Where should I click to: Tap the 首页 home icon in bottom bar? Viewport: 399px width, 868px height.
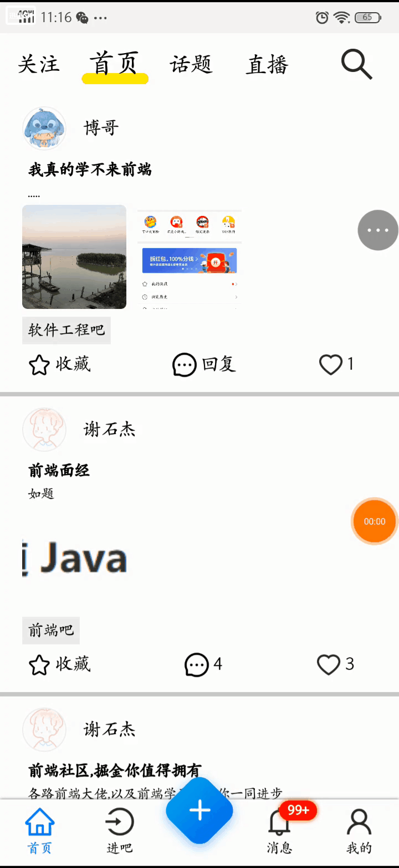point(40,821)
